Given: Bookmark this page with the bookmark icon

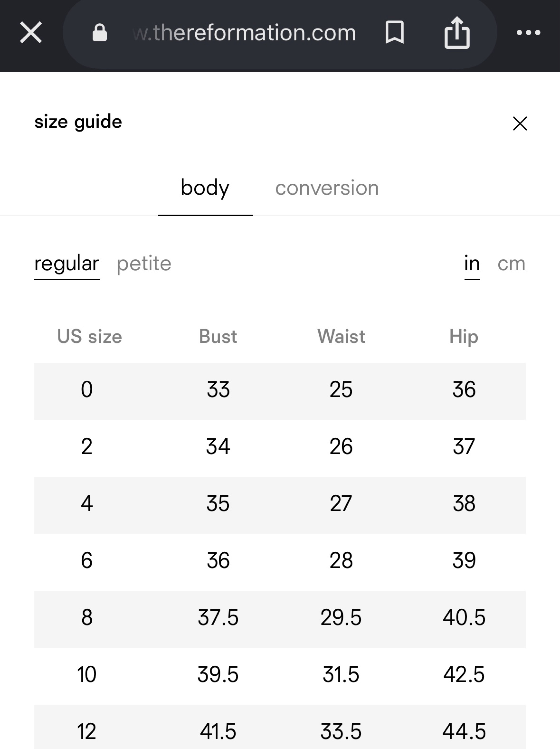Looking at the screenshot, I should (x=394, y=33).
